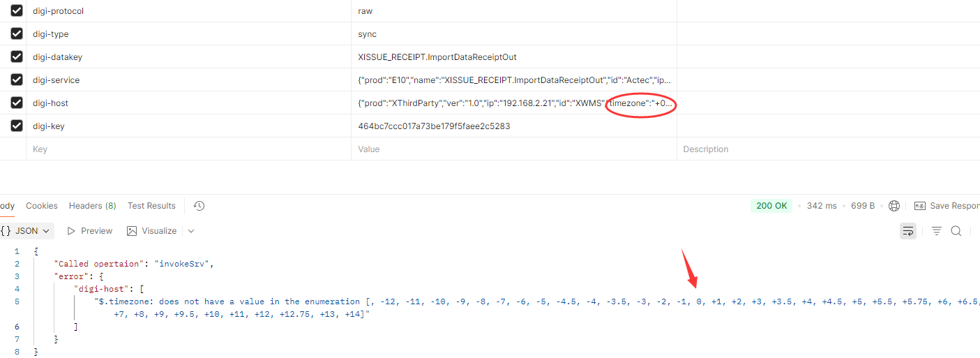Switch to the Cookies tab
The width and height of the screenshot is (980, 358).
(x=42, y=206)
